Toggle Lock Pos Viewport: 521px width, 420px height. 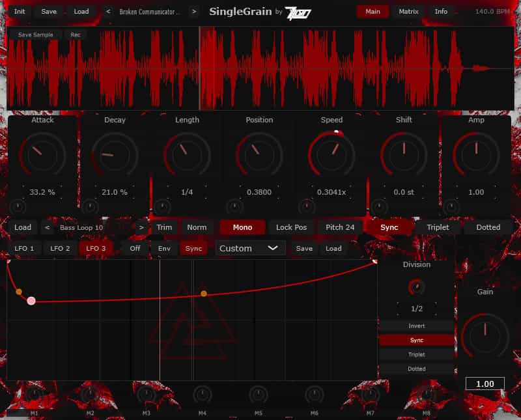pos(291,228)
